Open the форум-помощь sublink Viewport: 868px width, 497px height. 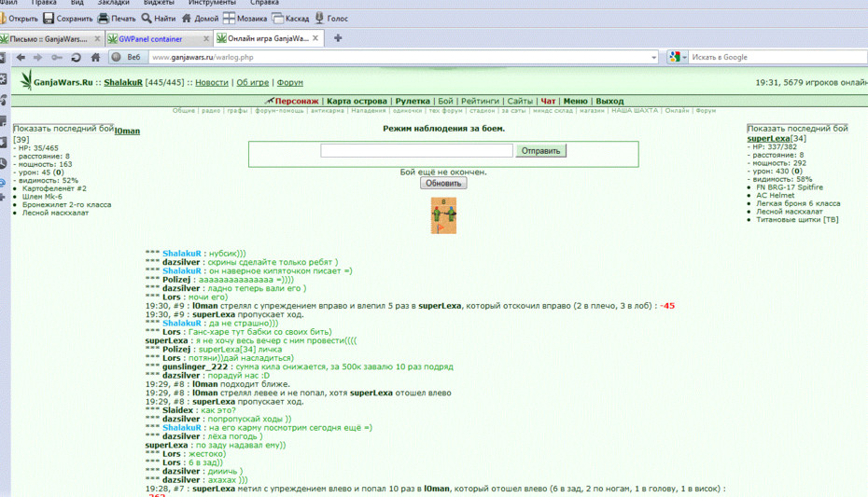click(x=279, y=111)
